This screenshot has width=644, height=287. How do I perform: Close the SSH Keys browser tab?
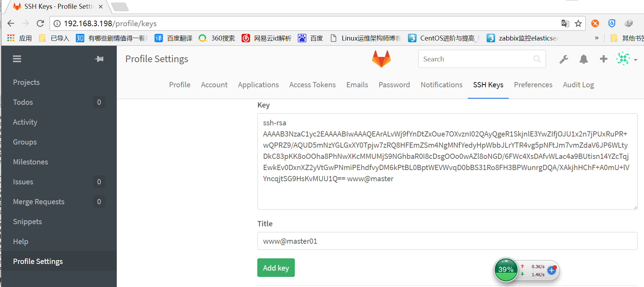[101, 7]
